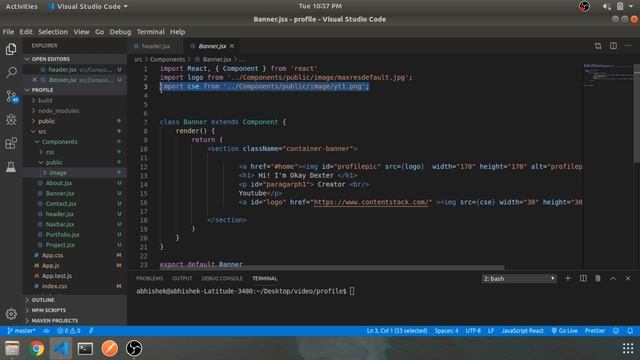Image resolution: width=640 pixels, height=360 pixels.
Task: Open the Explorer view in activity bar
Action: coord(11,49)
